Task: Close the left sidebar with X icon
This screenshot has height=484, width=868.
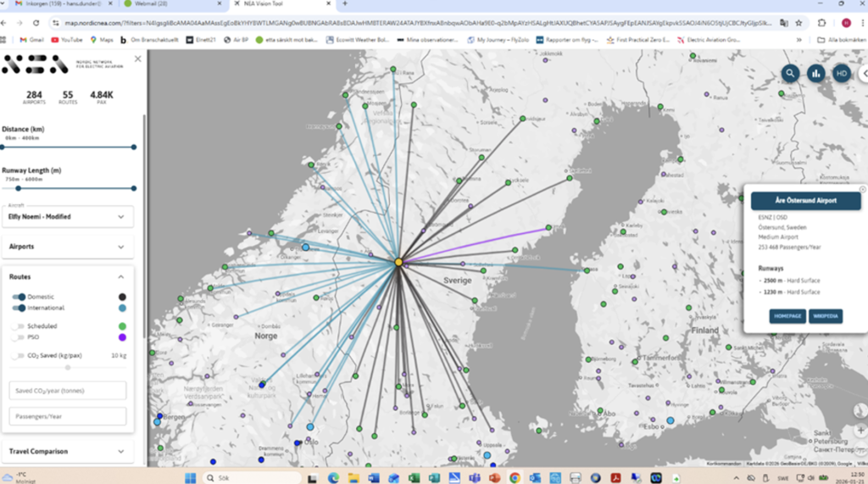Action: point(138,59)
